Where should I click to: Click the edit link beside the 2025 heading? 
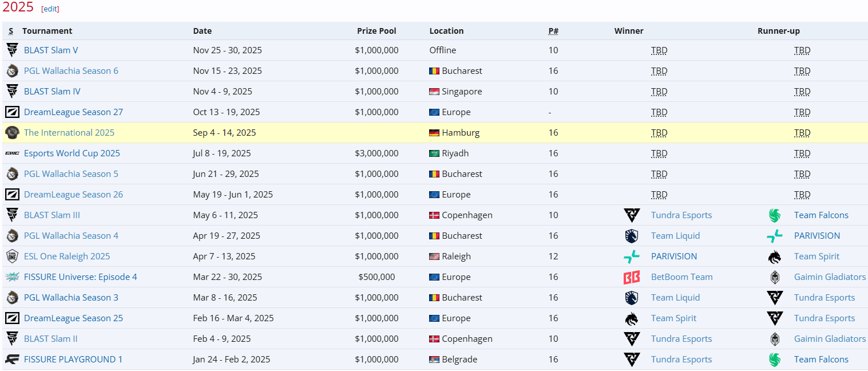(49, 8)
